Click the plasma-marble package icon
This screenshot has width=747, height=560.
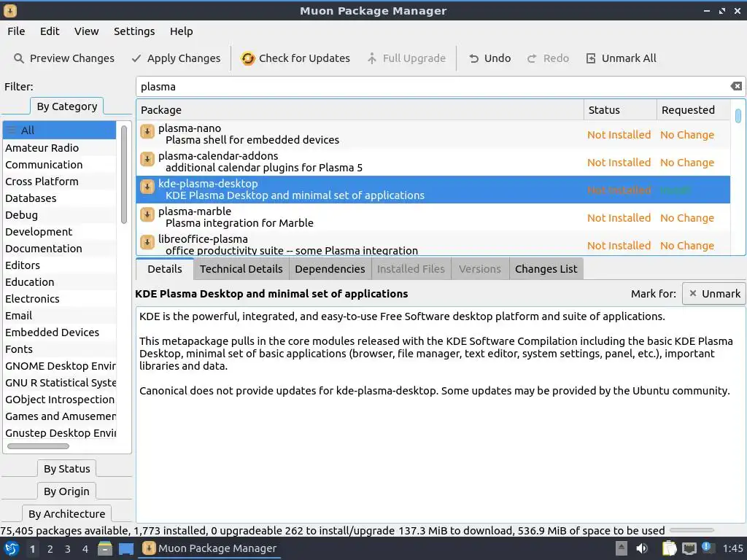pos(147,214)
